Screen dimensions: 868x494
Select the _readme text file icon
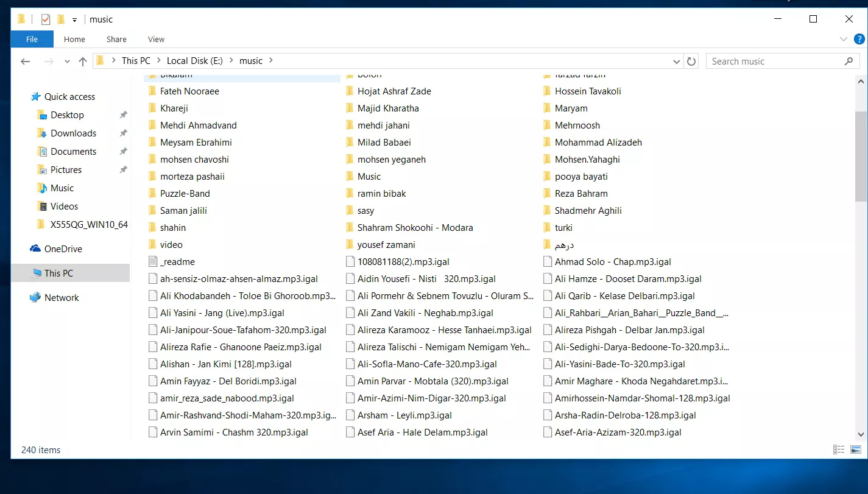tap(152, 261)
